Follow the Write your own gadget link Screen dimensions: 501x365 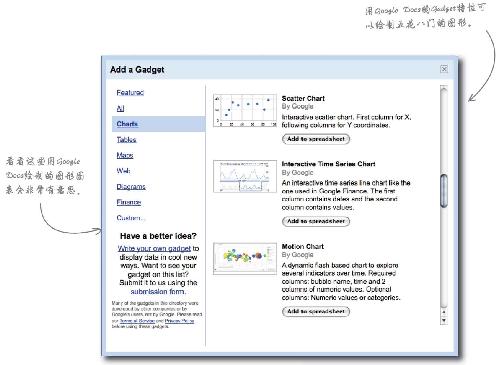pos(154,249)
